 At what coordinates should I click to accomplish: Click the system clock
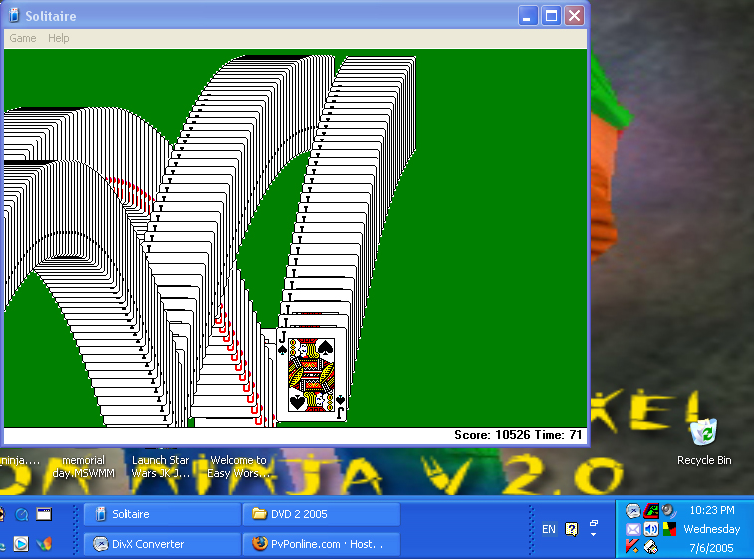tap(711, 511)
